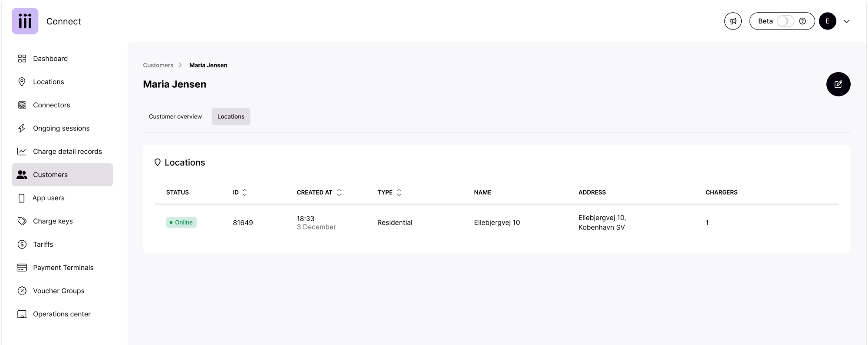
Task: Go to Connectors in the sidebar
Action: tap(51, 105)
